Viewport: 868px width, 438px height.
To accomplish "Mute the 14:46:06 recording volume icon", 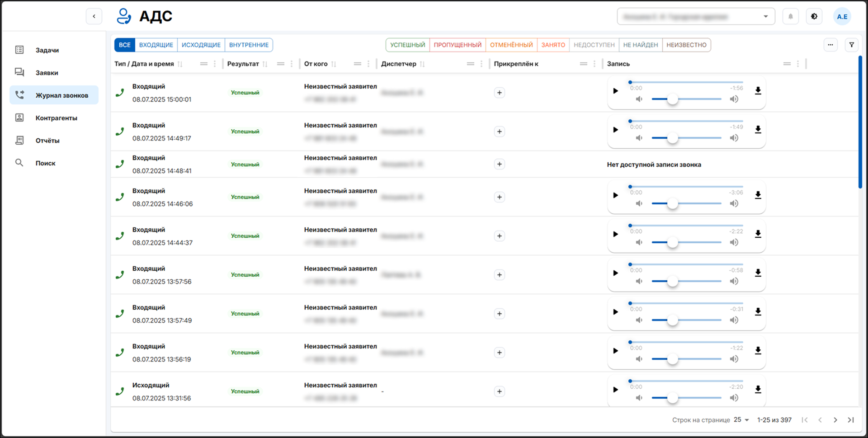I will tap(639, 203).
